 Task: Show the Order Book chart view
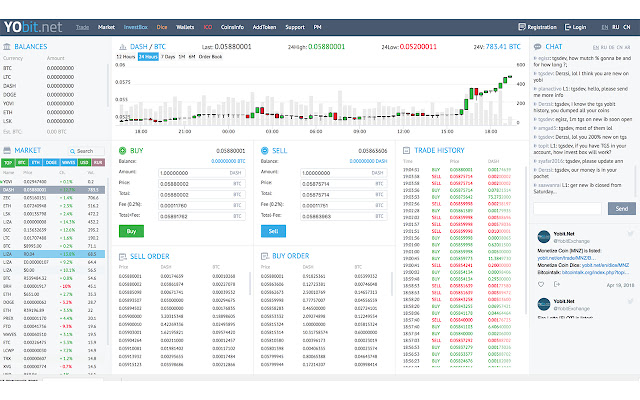[210, 57]
